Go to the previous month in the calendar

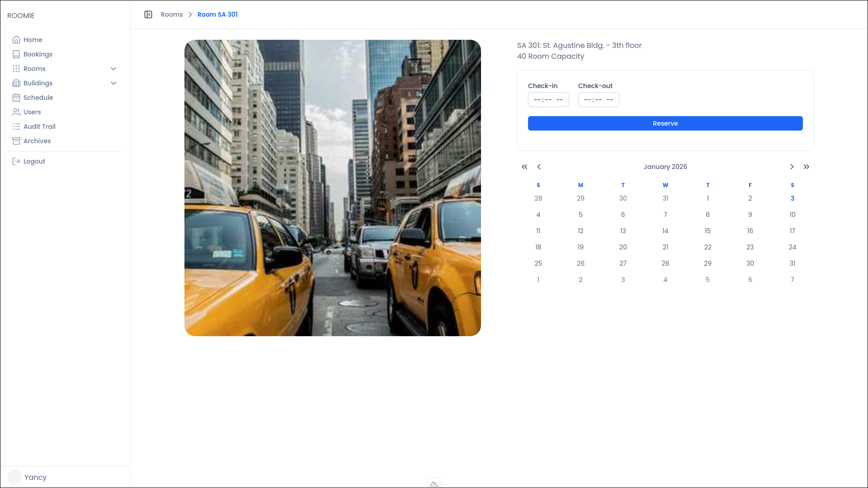coord(539,167)
